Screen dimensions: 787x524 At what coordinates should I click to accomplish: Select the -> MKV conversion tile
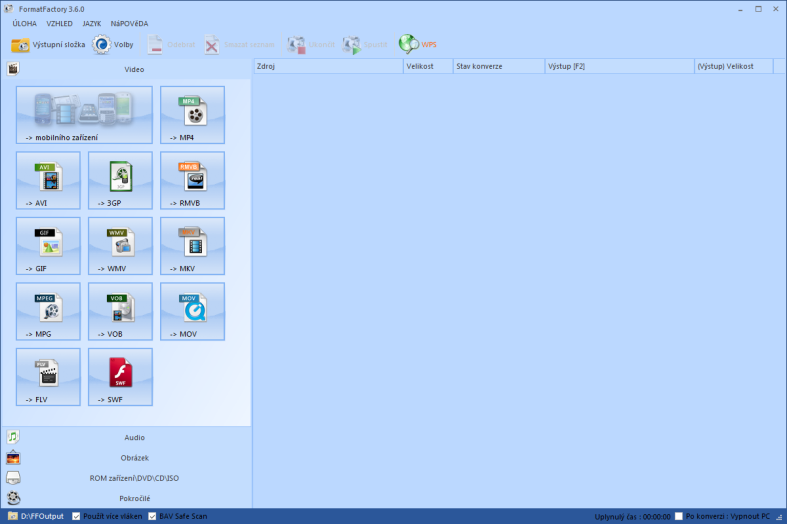[x=192, y=246]
